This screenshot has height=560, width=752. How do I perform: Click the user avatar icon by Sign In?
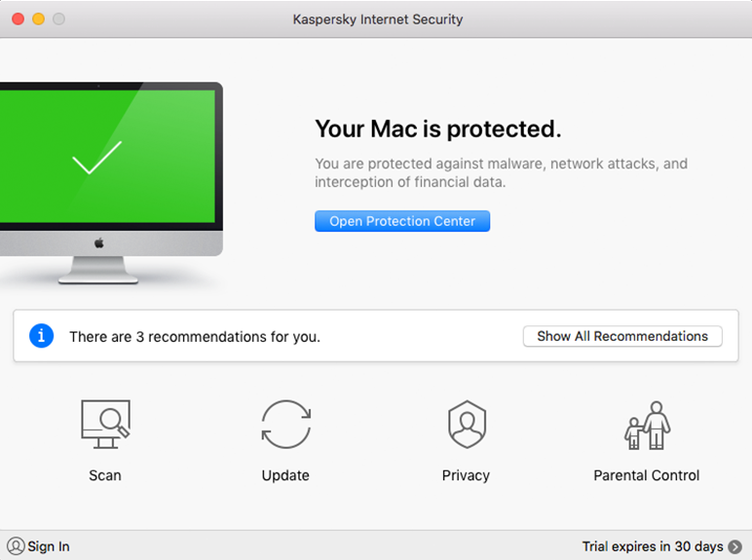16,546
